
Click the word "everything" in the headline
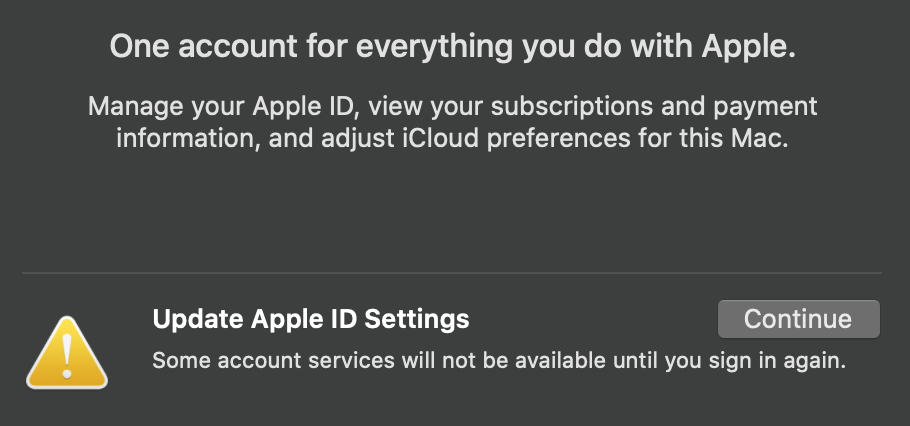[x=437, y=46]
